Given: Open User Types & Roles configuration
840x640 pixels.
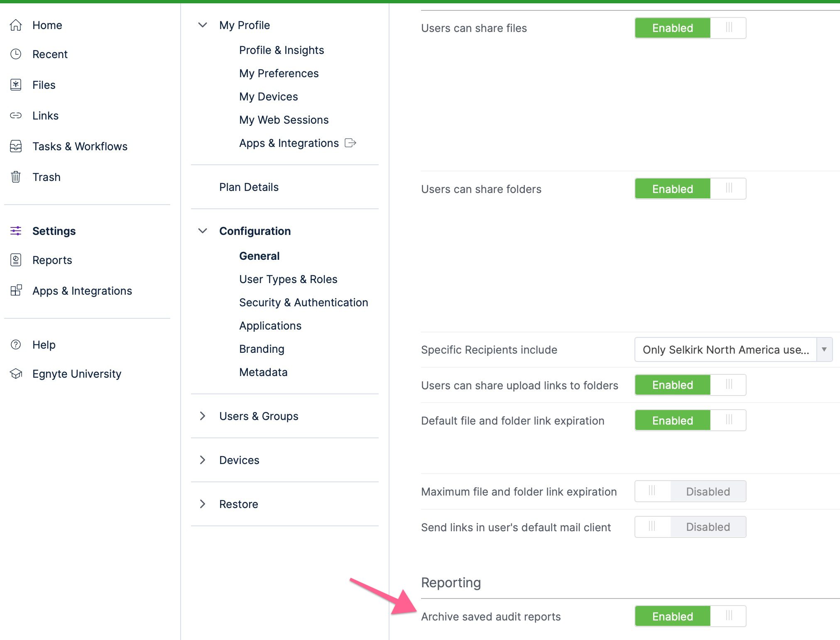Looking at the screenshot, I should pyautogui.click(x=288, y=279).
